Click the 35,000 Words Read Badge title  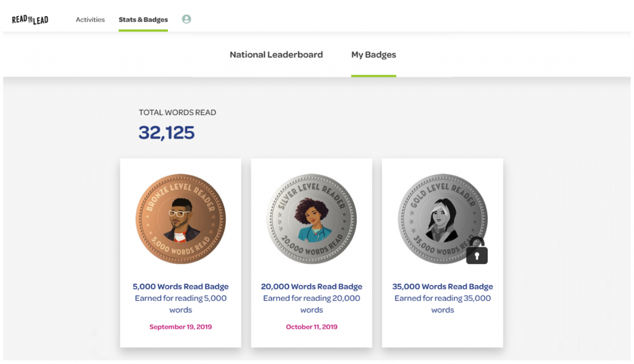point(442,287)
